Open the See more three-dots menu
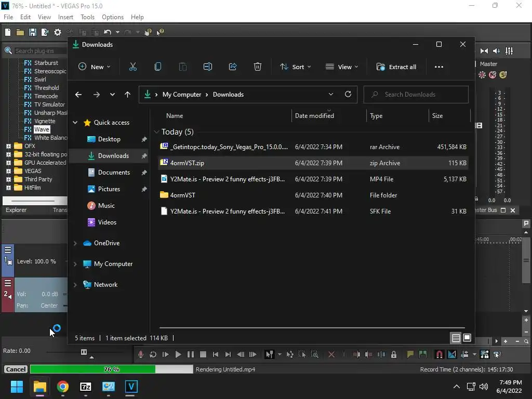This screenshot has height=399, width=532. click(438, 67)
